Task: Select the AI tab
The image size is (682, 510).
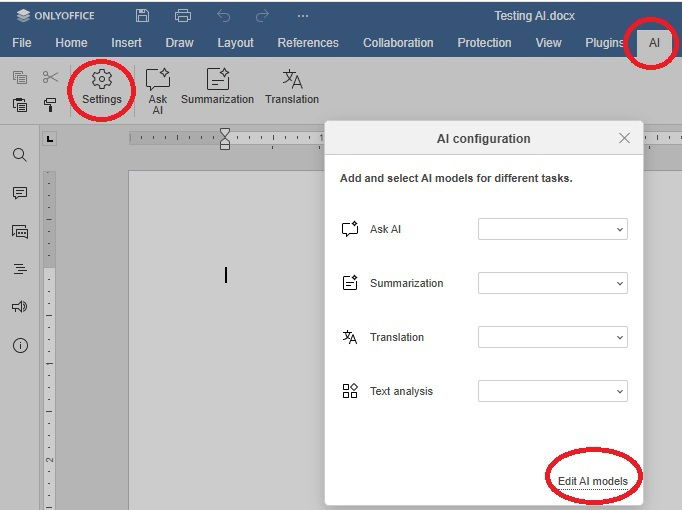Action: coord(654,43)
